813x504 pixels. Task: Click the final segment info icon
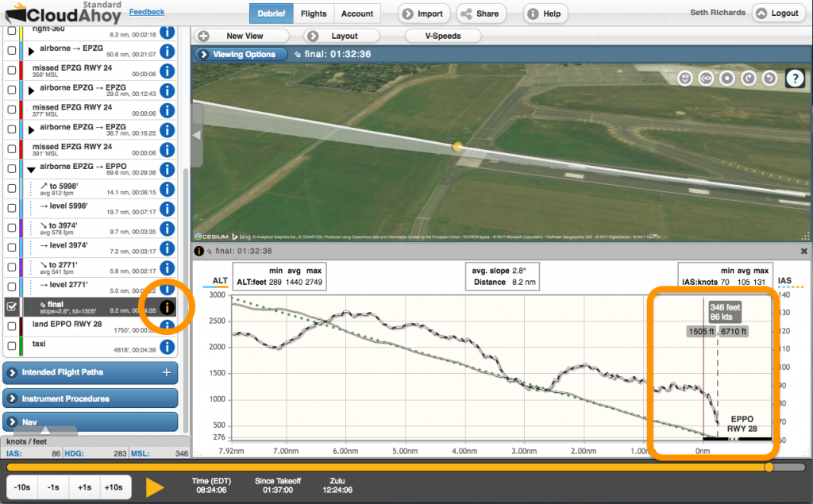pos(166,308)
